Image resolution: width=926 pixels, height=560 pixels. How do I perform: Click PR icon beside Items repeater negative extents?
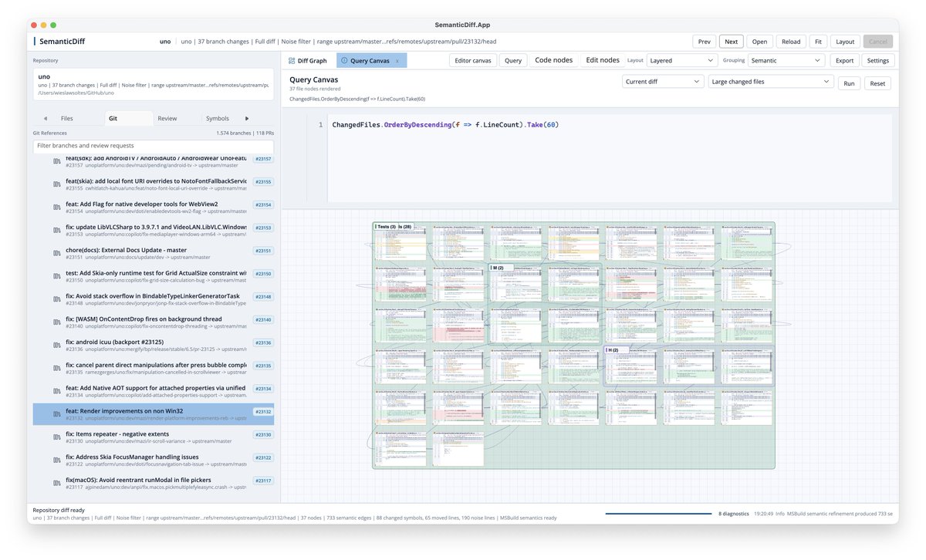pos(56,437)
